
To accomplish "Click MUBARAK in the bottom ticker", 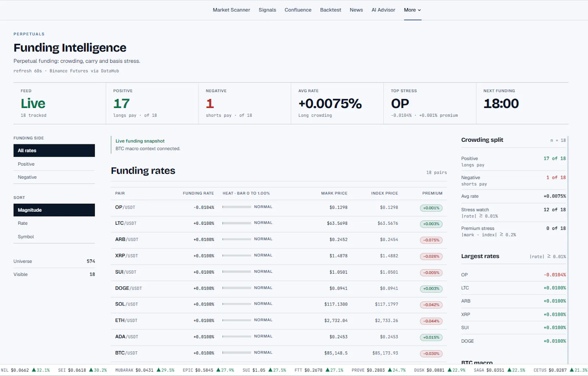I will (x=145, y=370).
